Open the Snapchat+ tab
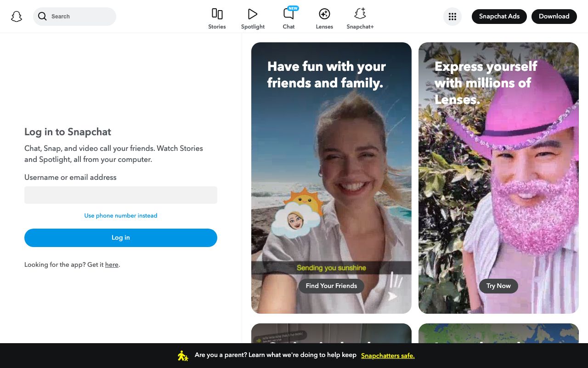The height and width of the screenshot is (368, 588). pos(360,19)
